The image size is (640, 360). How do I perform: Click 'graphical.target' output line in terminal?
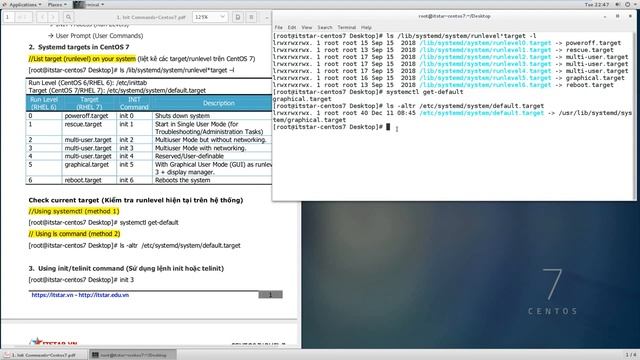point(302,99)
